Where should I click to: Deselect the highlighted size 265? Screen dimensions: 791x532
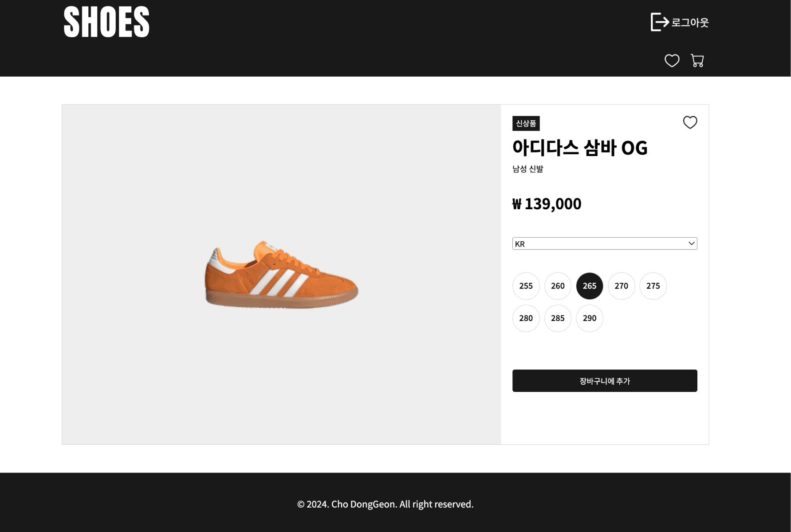point(589,286)
